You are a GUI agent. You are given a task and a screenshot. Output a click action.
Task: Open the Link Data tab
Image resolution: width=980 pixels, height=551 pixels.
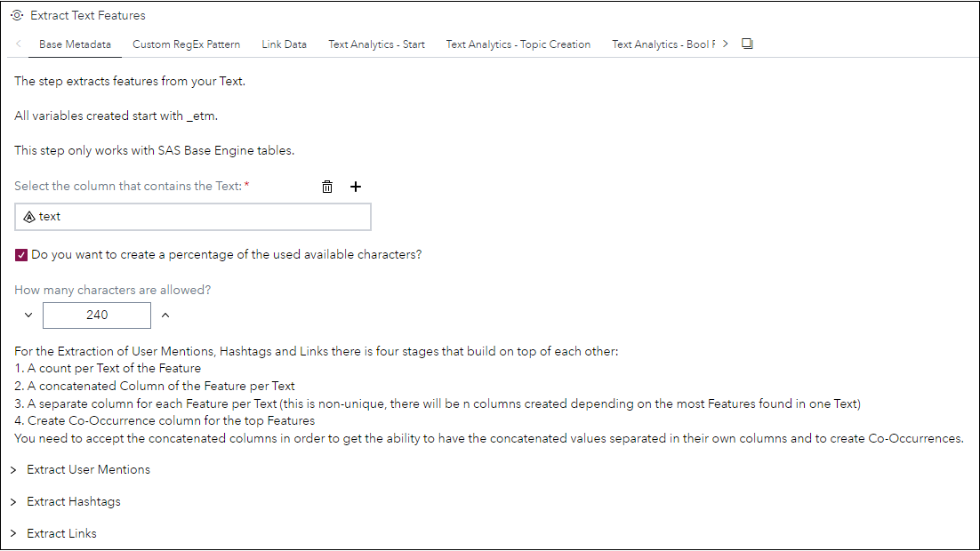coord(284,44)
